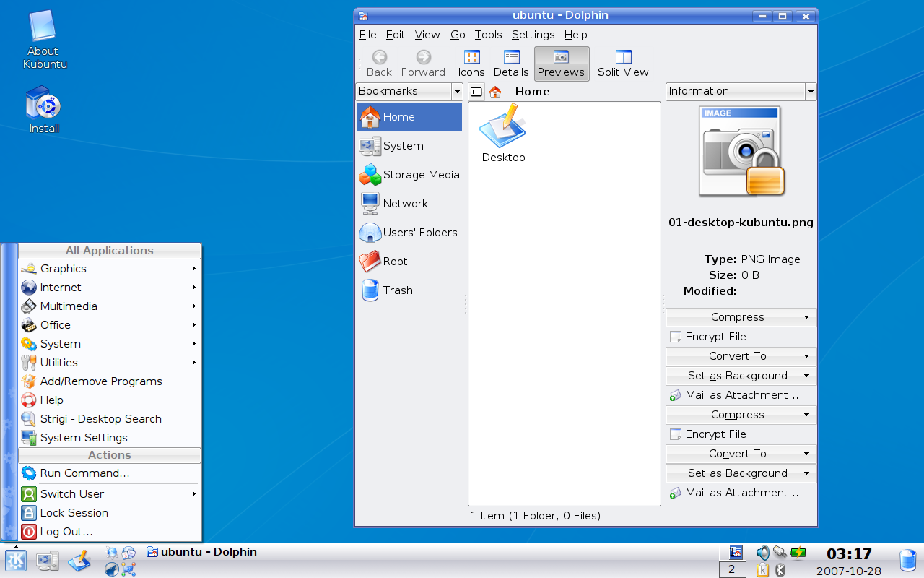Open the Bookmarks panel selector dropdown
This screenshot has width=924, height=578.
pyautogui.click(x=409, y=91)
